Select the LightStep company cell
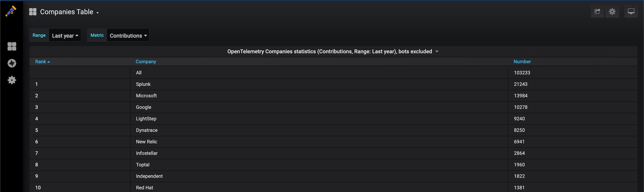 tap(319, 118)
